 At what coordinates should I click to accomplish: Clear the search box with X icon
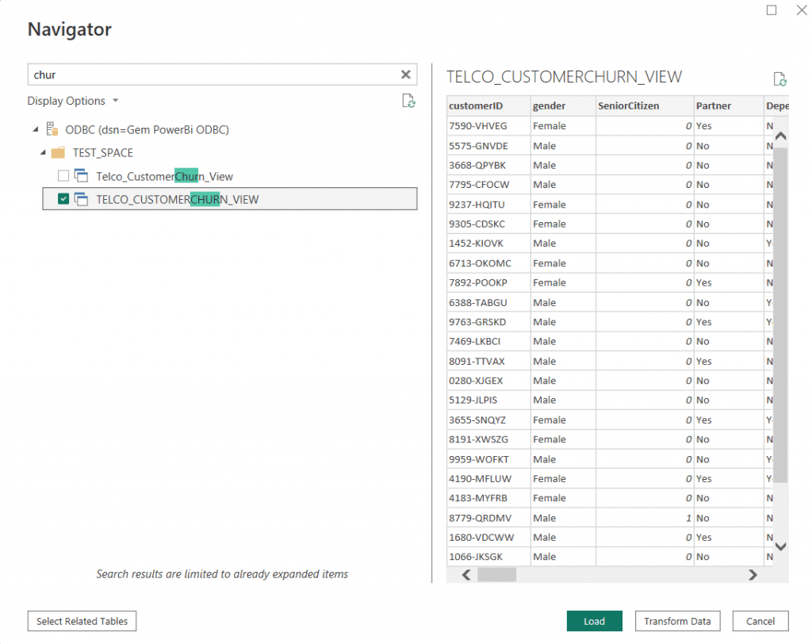pos(405,75)
